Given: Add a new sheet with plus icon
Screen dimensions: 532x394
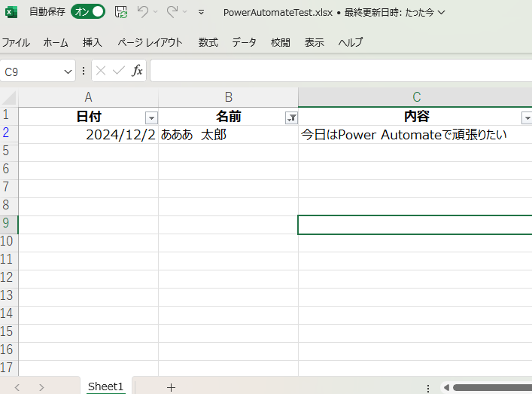Looking at the screenshot, I should click(171, 387).
